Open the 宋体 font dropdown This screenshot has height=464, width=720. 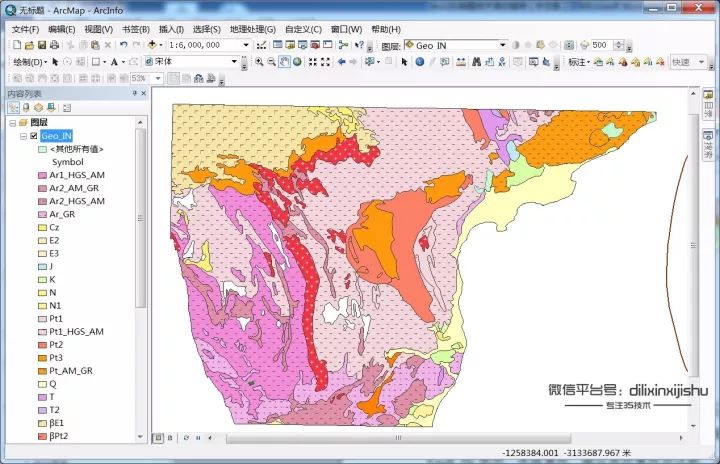[x=234, y=62]
